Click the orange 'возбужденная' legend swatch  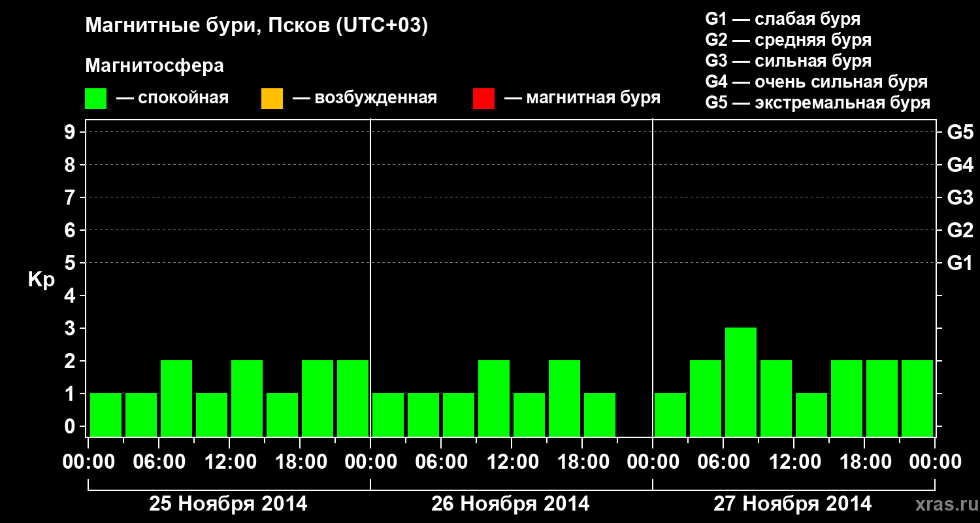tap(272, 99)
